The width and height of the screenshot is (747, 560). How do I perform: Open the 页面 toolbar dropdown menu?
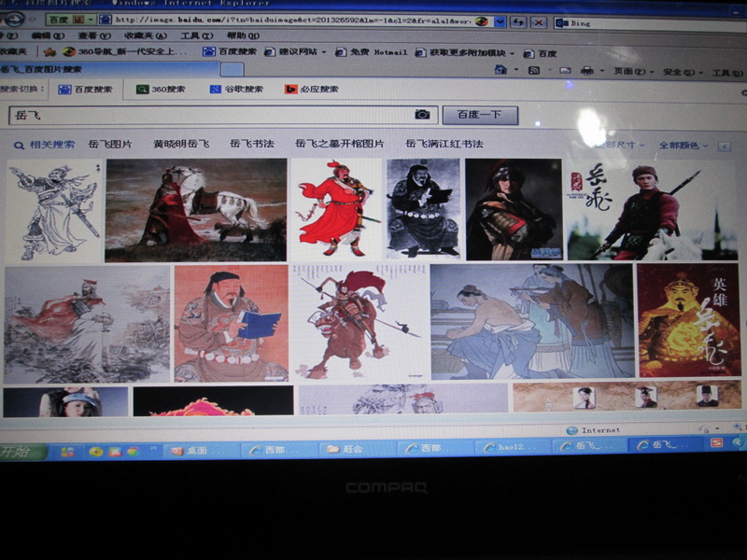630,71
